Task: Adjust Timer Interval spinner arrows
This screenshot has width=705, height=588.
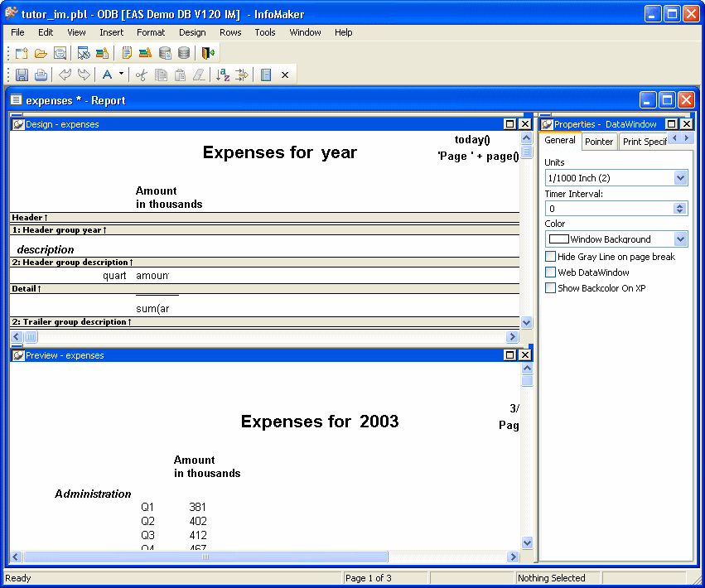Action: pos(679,209)
